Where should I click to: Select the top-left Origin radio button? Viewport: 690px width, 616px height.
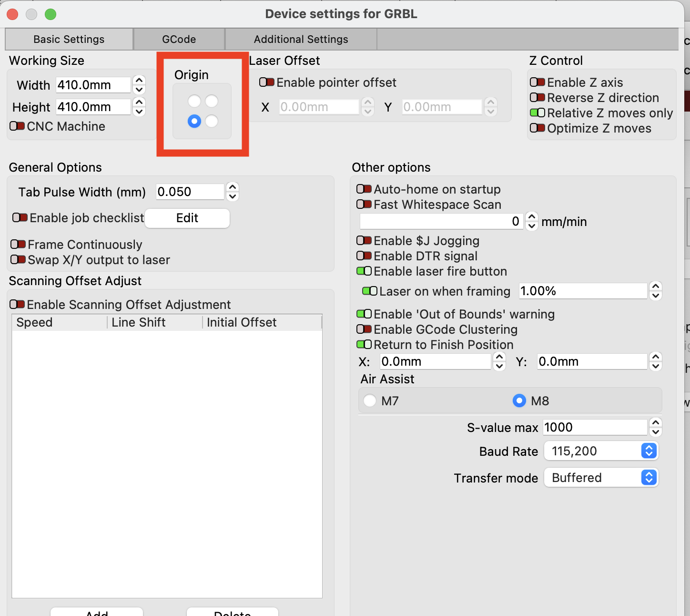194,101
